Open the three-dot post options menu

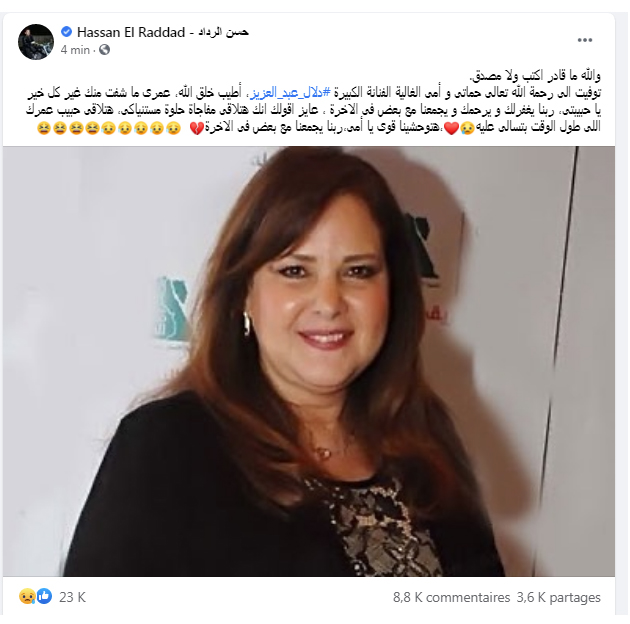coord(585,40)
